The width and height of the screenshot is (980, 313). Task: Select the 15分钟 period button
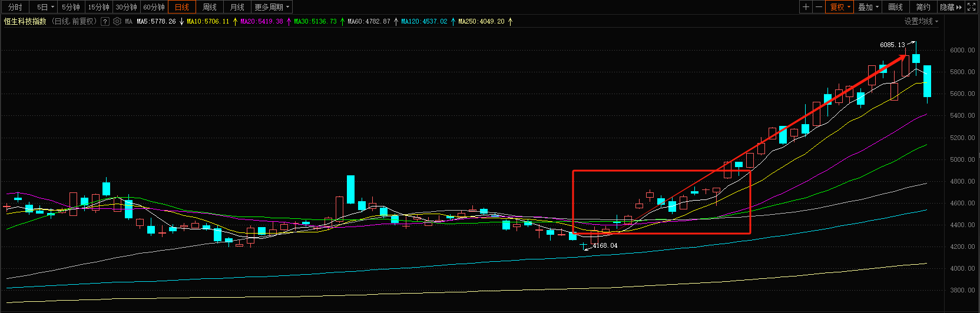98,7
